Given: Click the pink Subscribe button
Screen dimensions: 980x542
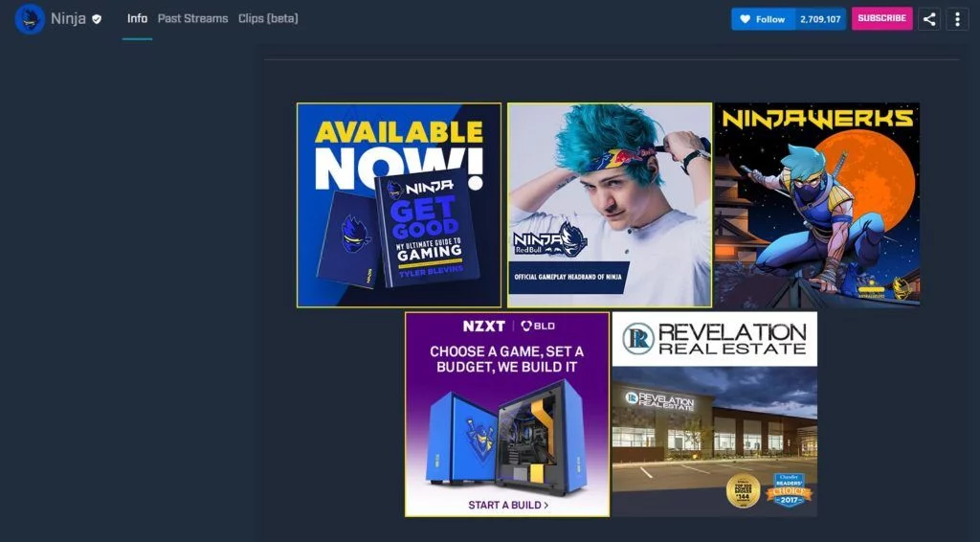Looking at the screenshot, I should pyautogui.click(x=881, y=19).
